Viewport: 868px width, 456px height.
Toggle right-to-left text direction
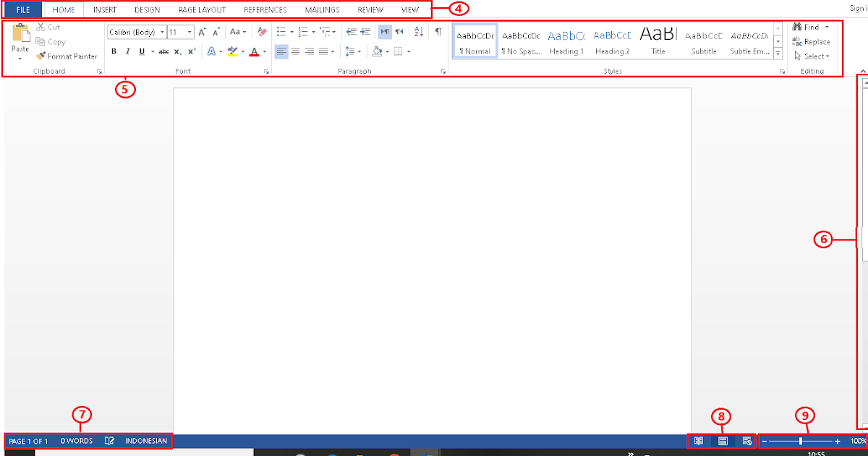point(399,32)
